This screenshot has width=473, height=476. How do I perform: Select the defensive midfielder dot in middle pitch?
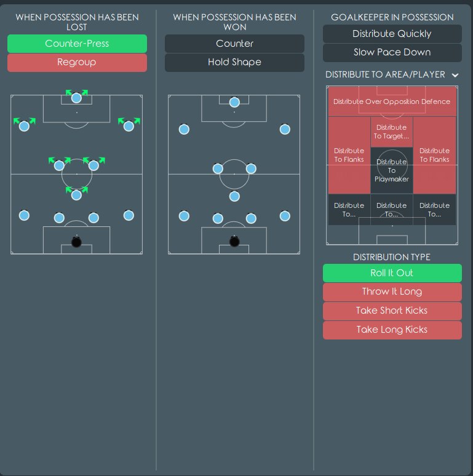234,196
